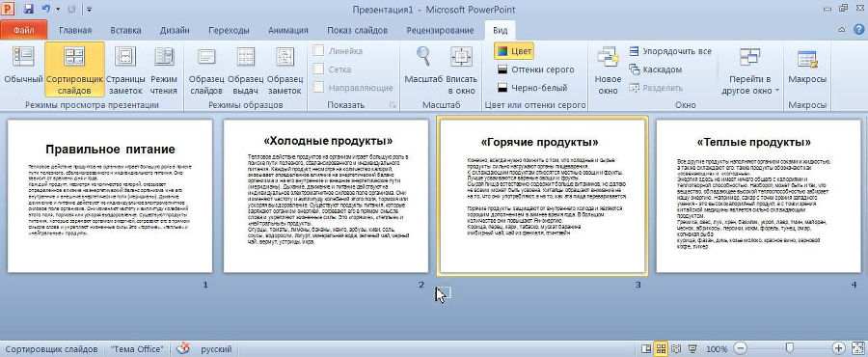Minimize the ribbon with the caret icon
The height and width of the screenshot is (357, 868).
point(843,30)
